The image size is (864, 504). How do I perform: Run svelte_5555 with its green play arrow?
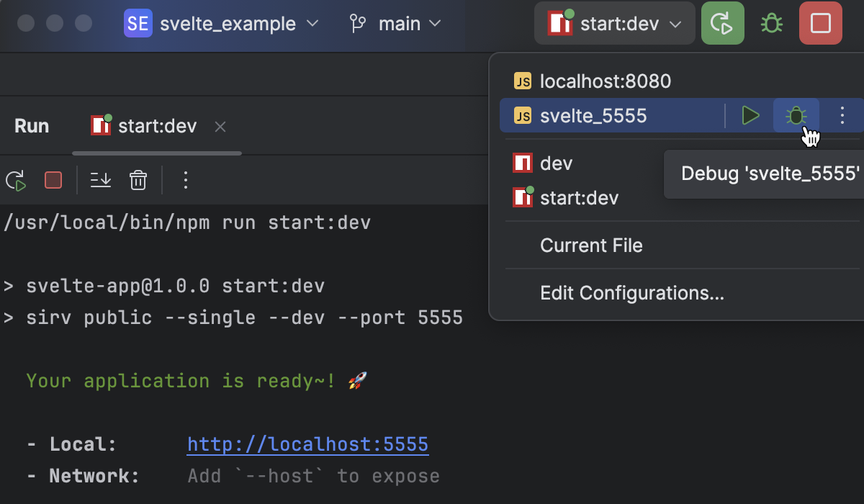tap(750, 115)
